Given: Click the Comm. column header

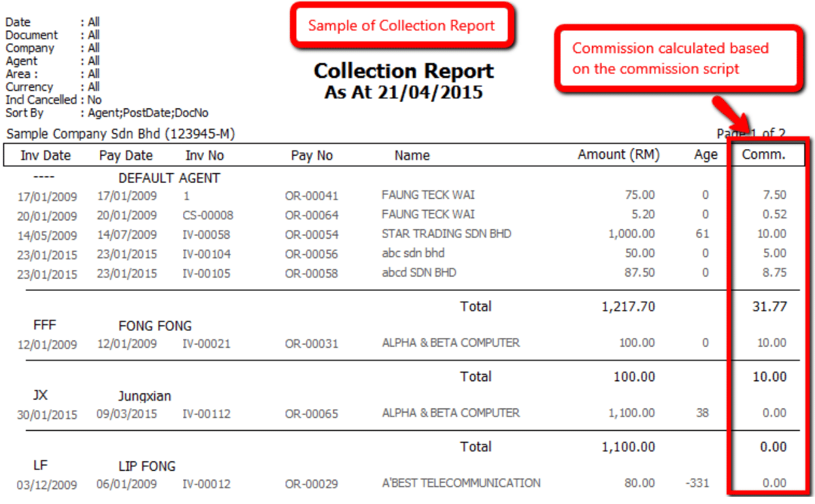Looking at the screenshot, I should 763,155.
